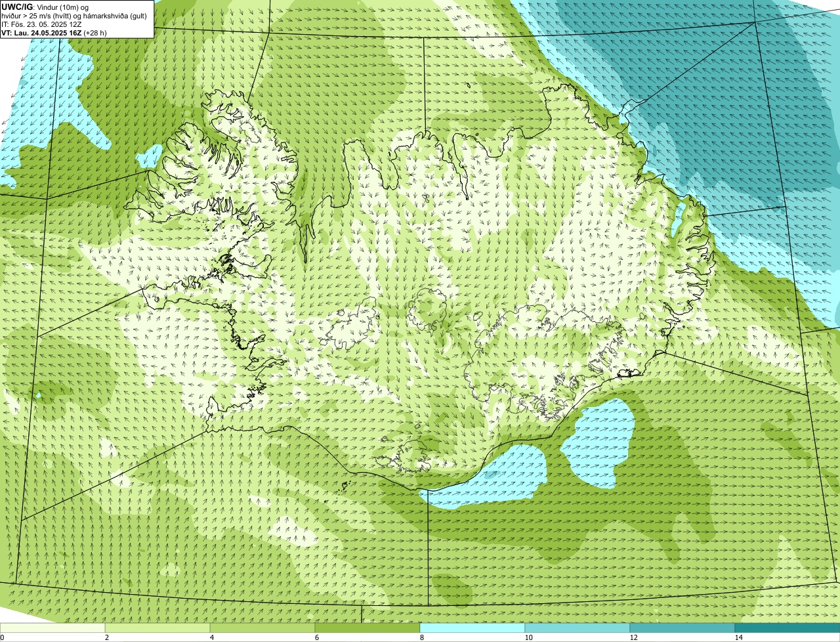Click the scale value '0'
The width and height of the screenshot is (840, 642).
pos(2,637)
